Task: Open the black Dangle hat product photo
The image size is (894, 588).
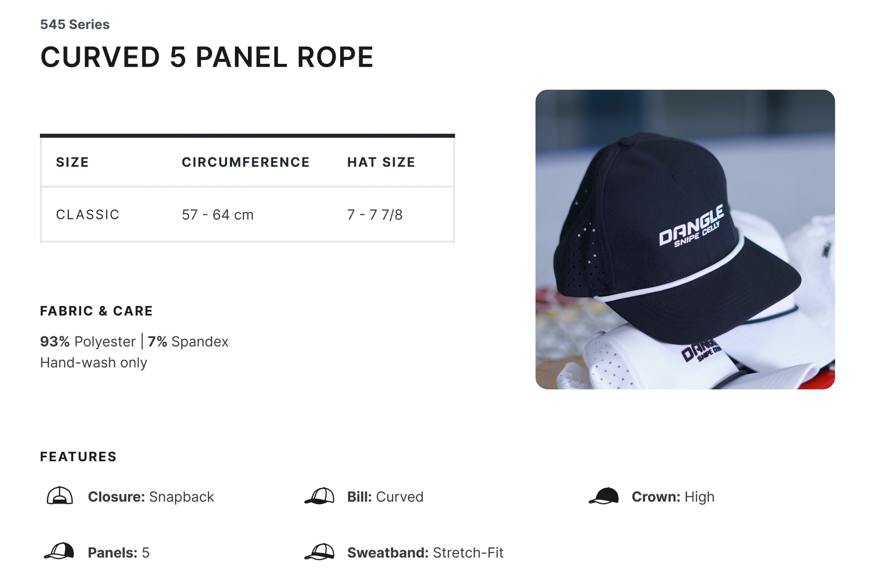Action: (x=685, y=239)
